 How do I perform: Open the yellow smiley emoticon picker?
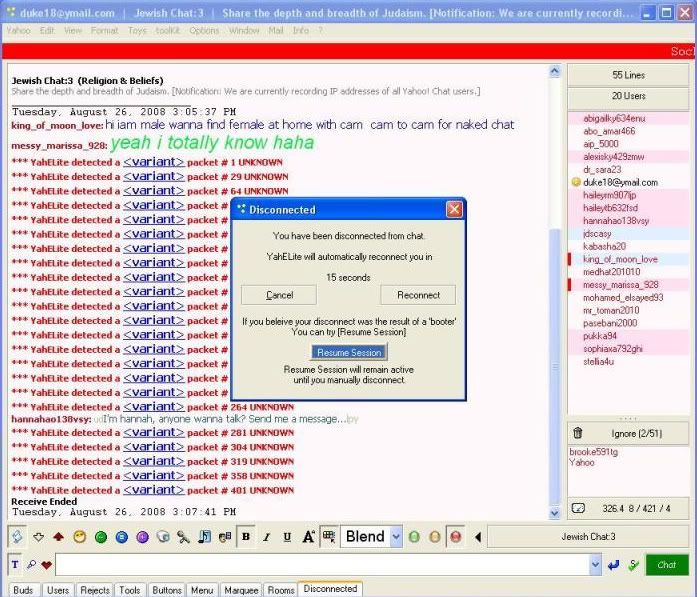pos(80,537)
